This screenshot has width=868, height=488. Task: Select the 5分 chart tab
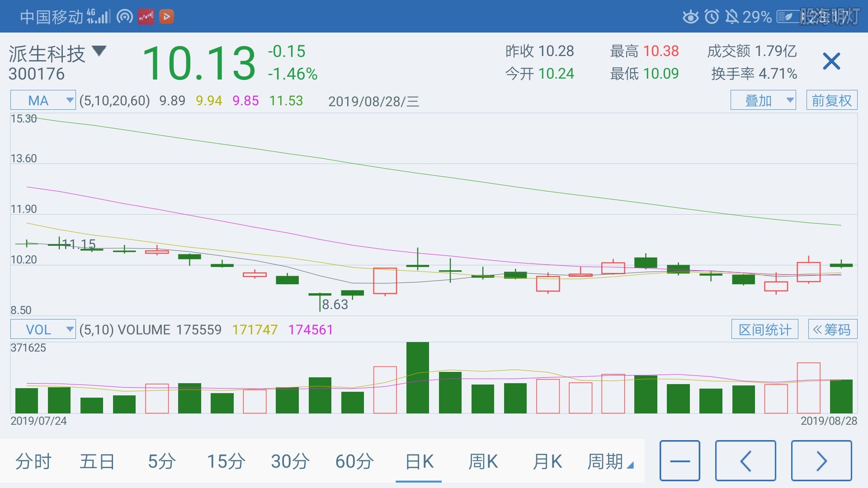(162, 462)
